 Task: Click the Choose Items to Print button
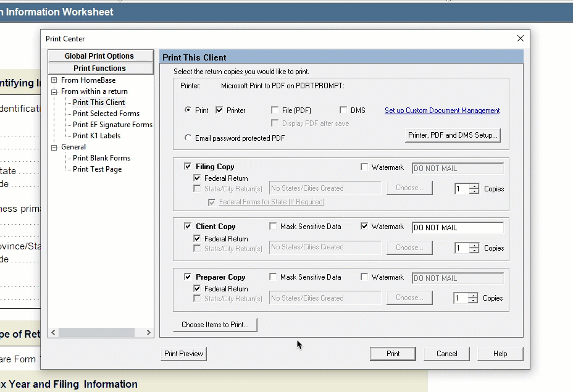click(x=215, y=325)
